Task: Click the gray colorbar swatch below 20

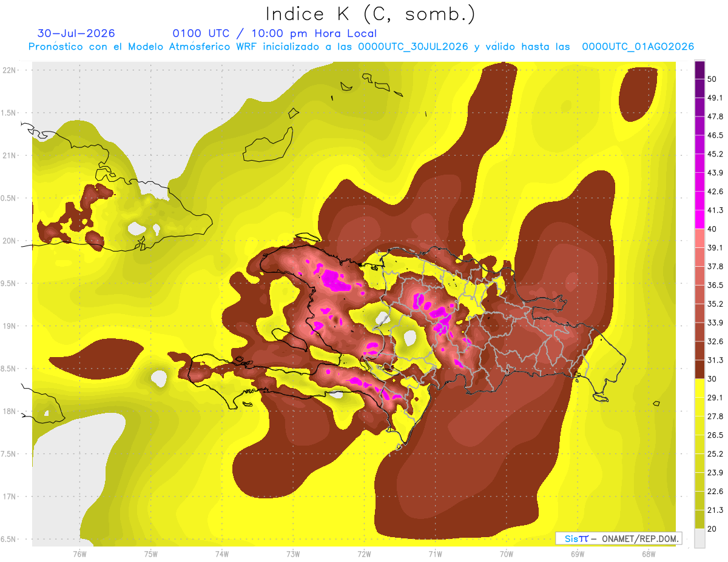Action: coord(699,538)
